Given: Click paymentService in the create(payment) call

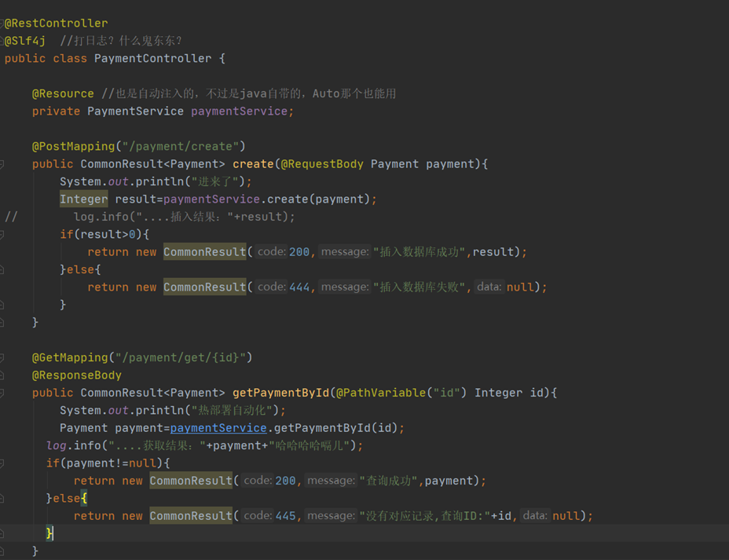Looking at the screenshot, I should coord(211,199).
